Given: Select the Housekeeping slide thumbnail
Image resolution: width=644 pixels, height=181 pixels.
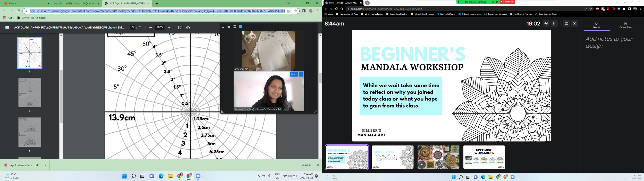Looking at the screenshot, I should [393, 157].
